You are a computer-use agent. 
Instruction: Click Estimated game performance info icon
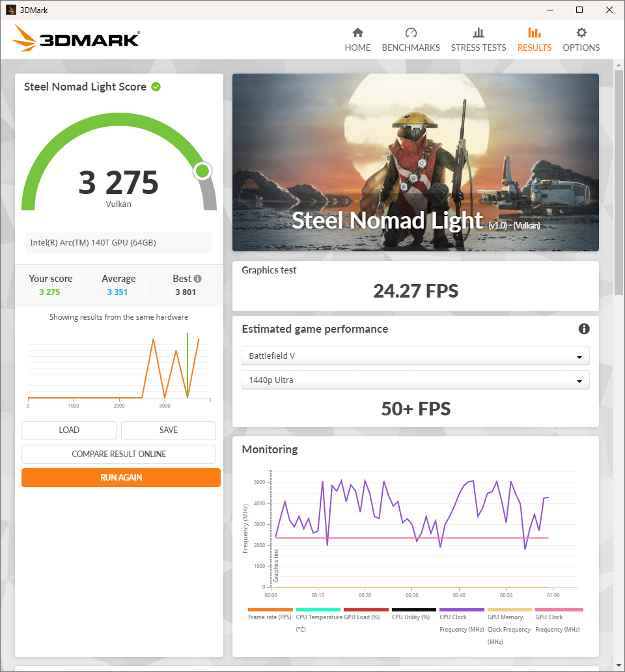(x=584, y=329)
